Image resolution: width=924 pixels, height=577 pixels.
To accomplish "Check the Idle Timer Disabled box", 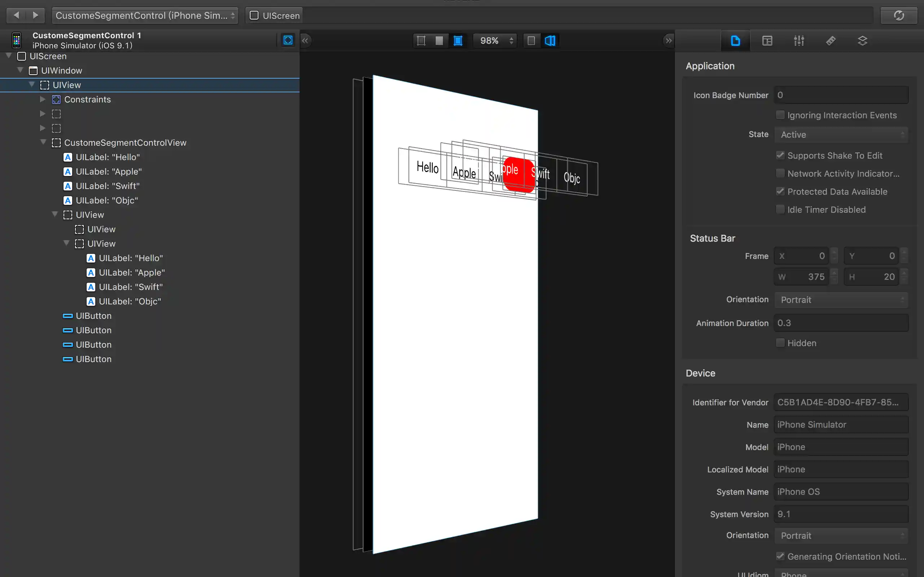I will [x=780, y=210].
